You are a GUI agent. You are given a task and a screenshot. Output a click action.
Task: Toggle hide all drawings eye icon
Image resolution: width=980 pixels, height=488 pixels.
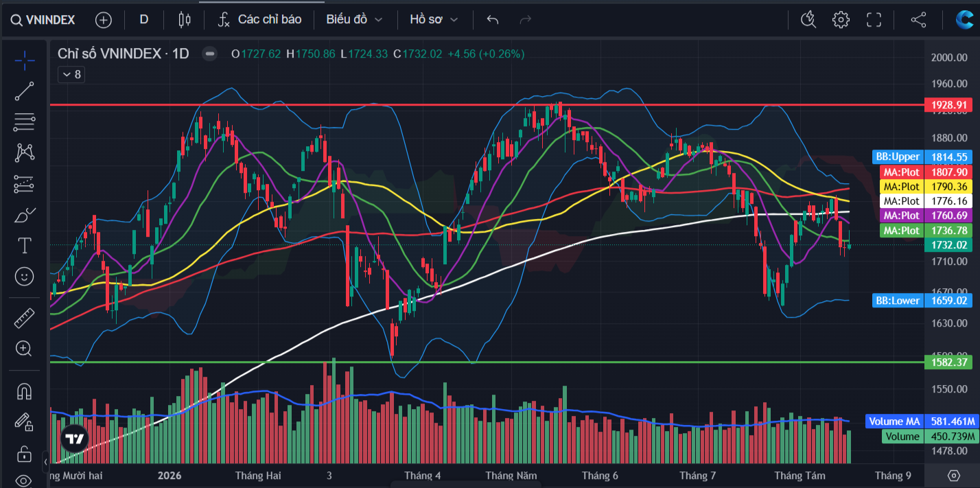(24, 480)
